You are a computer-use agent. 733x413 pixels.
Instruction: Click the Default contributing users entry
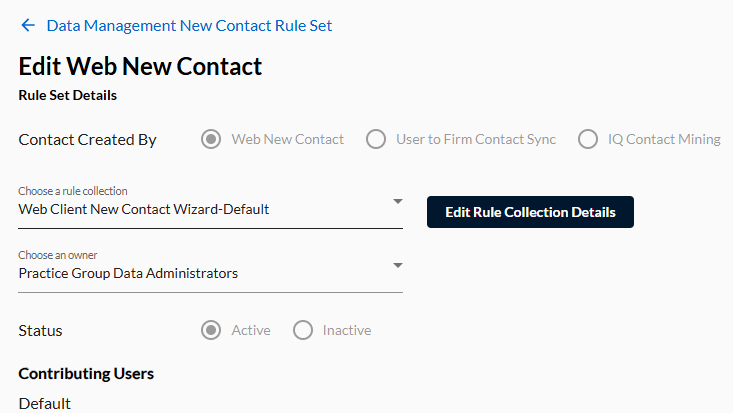tap(45, 404)
